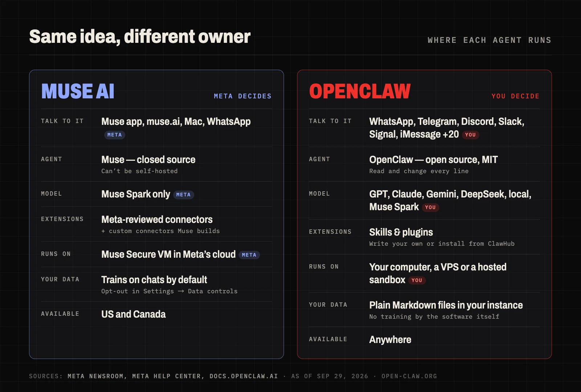
Task: Click the MUSE AI card title
Action: 78,91
